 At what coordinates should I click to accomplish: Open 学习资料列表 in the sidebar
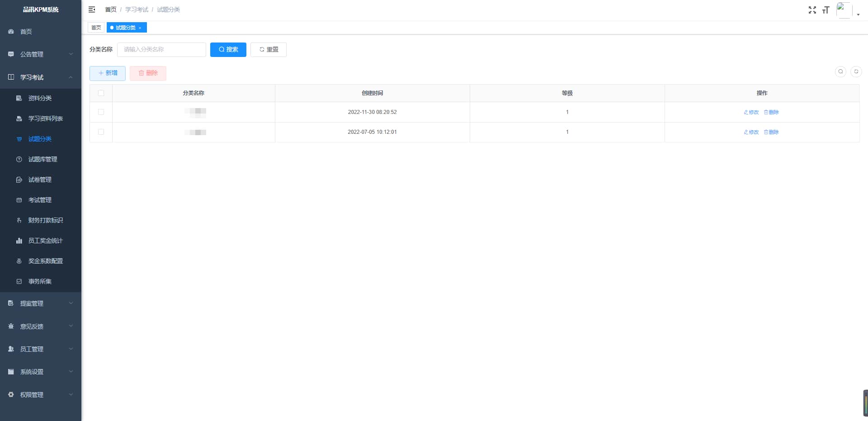[x=41, y=118]
